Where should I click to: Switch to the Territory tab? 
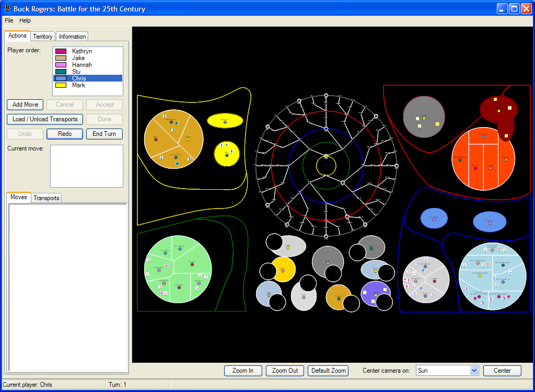point(43,37)
